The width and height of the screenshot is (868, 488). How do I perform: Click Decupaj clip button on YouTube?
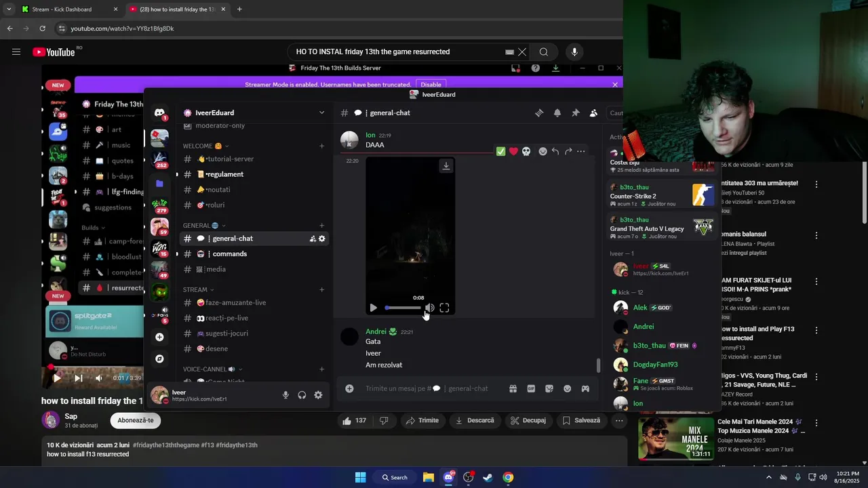click(528, 420)
